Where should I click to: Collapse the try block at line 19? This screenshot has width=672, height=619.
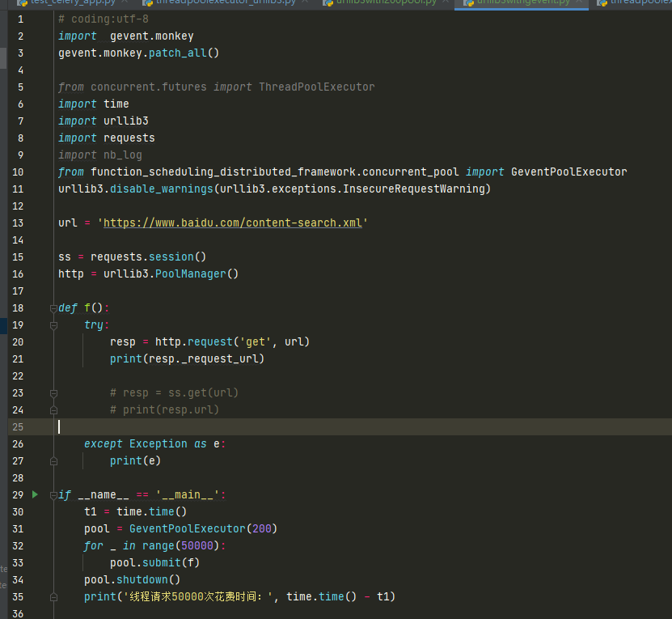point(53,324)
